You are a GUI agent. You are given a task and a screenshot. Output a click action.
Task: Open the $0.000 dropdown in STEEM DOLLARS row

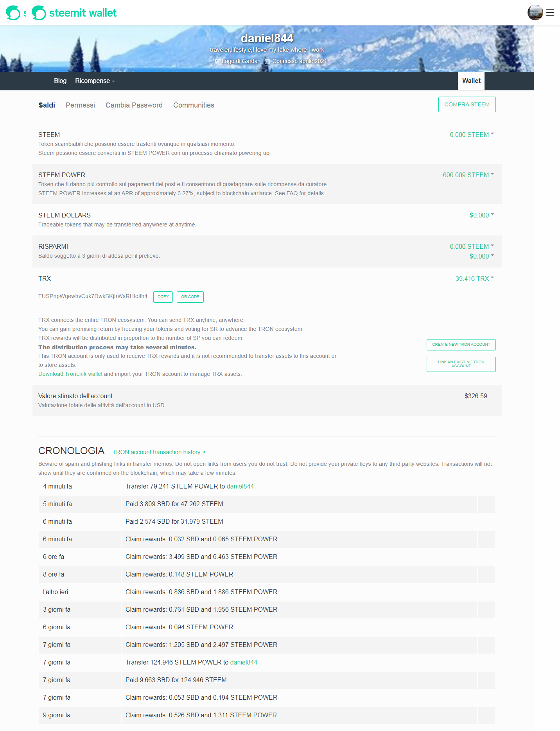[482, 215]
